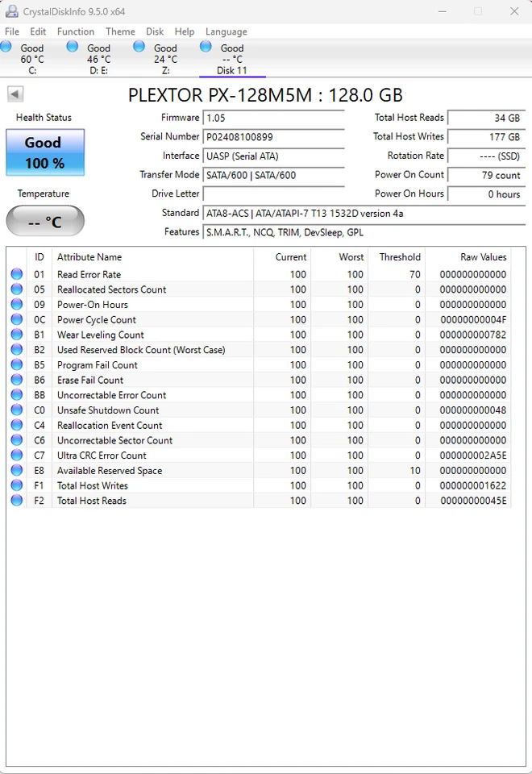Click status orb for Power Cycle Count row
The width and height of the screenshot is (532, 774).
coord(17,319)
